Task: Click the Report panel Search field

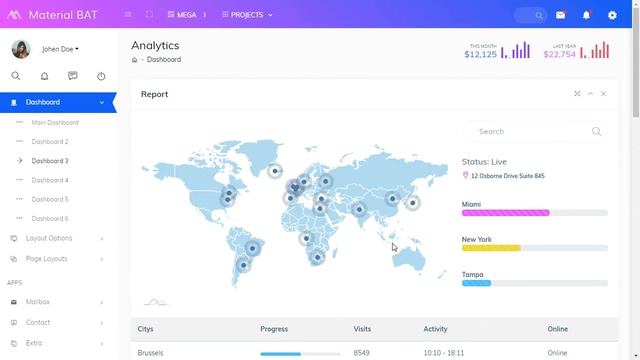Action: click(535, 131)
